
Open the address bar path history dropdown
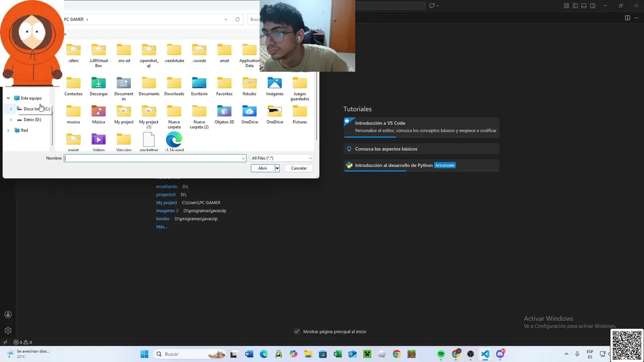pos(226,19)
